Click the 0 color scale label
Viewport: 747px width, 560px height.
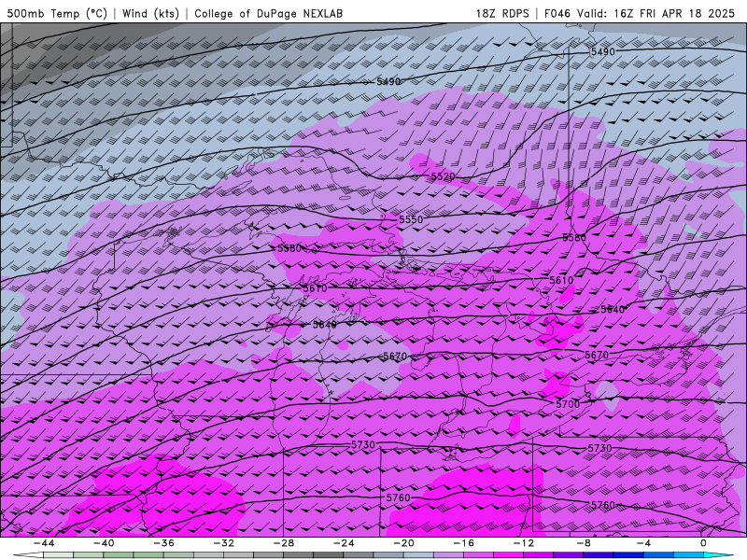(704, 543)
